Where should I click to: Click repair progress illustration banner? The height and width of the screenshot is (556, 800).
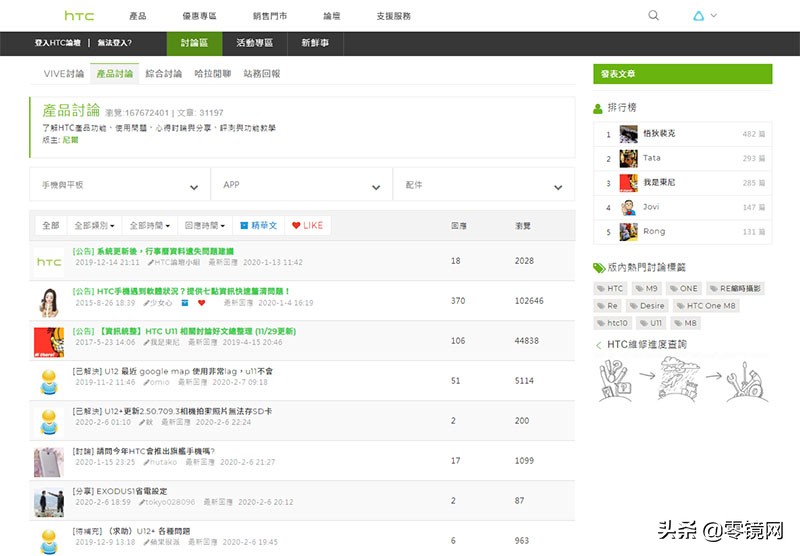click(x=683, y=380)
